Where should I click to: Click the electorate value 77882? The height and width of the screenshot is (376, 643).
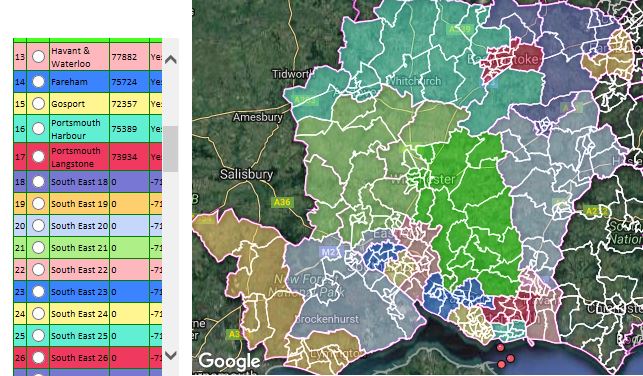click(124, 57)
